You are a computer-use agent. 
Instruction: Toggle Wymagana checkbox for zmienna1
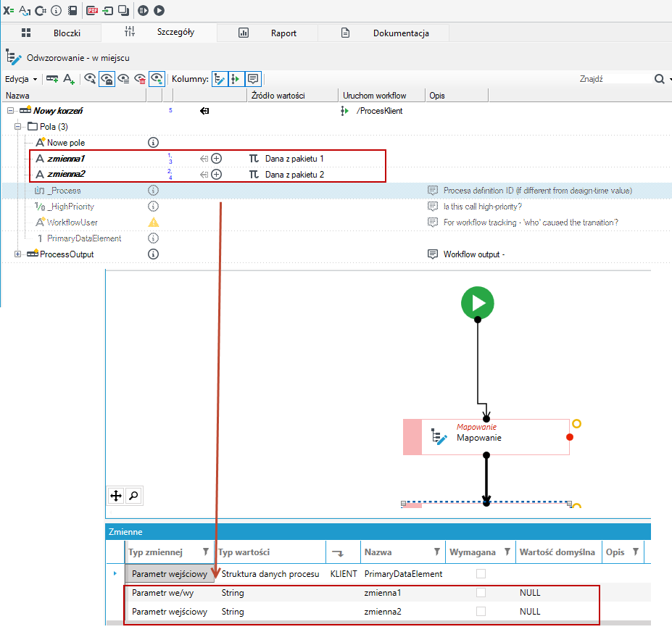click(x=481, y=593)
